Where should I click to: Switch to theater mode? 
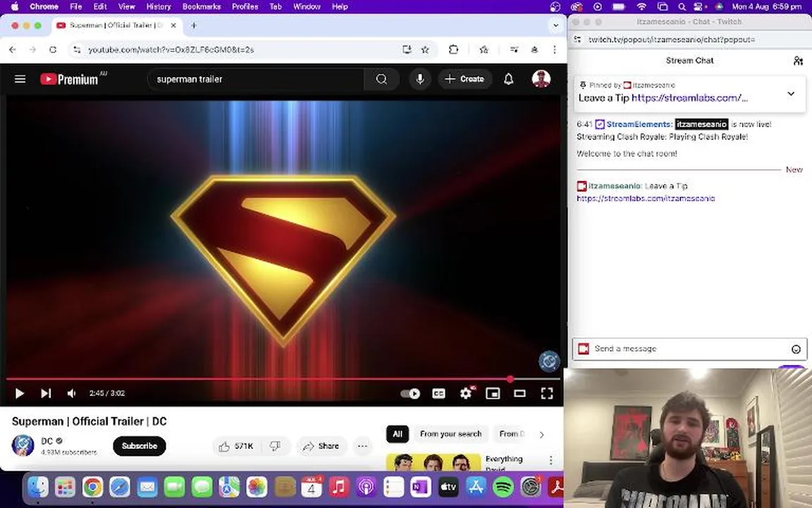[520, 394]
